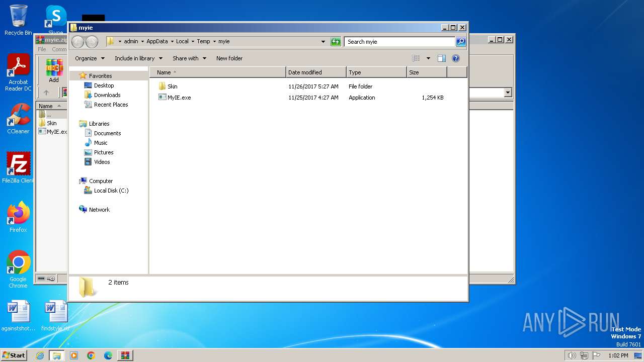Select Skin folder in WinRAR list

(x=52, y=123)
